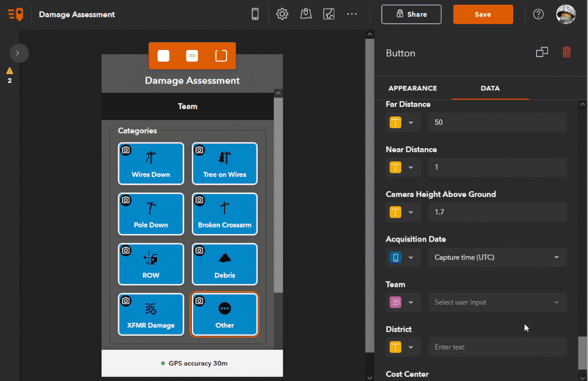Open the Capture time (UTC) dropdown
The width and height of the screenshot is (588, 381).
point(497,258)
